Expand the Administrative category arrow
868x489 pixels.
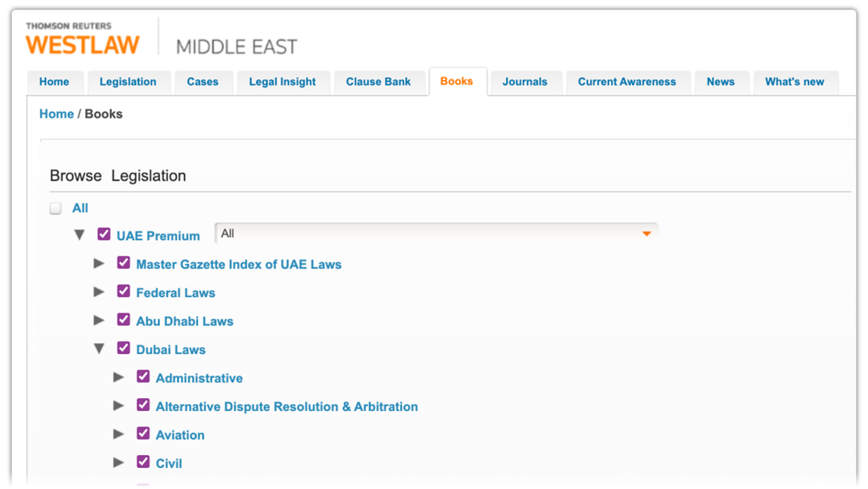coord(119,378)
